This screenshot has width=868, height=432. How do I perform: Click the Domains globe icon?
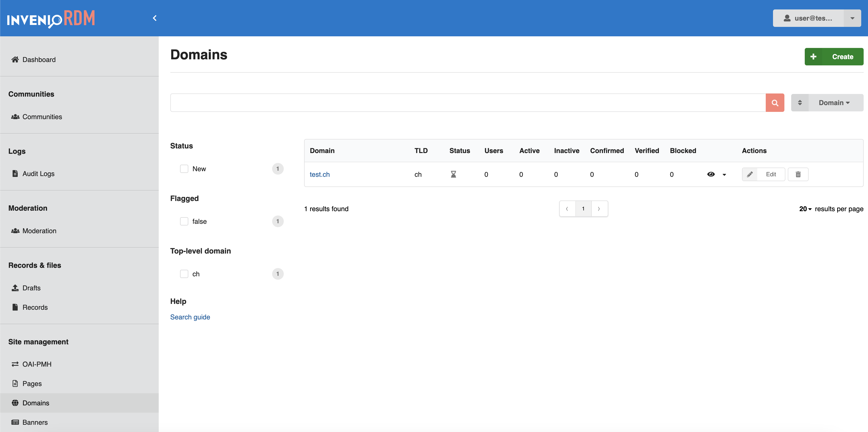coord(15,403)
